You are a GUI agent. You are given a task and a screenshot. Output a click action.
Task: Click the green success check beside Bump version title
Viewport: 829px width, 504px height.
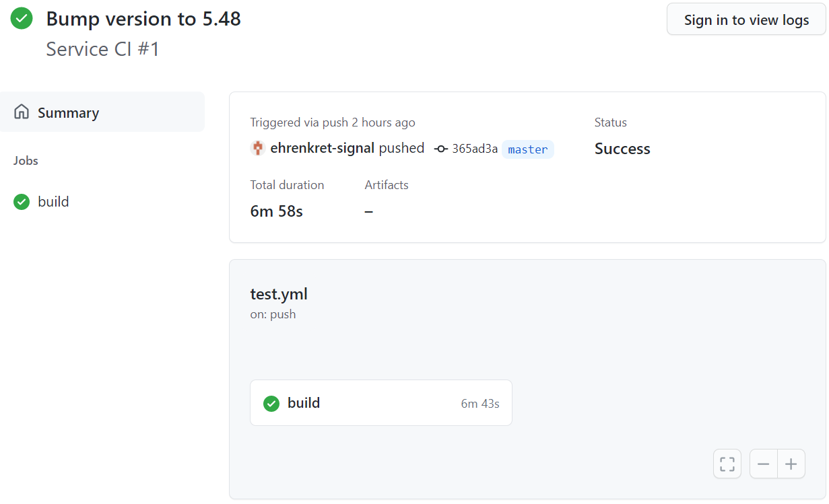(21, 18)
